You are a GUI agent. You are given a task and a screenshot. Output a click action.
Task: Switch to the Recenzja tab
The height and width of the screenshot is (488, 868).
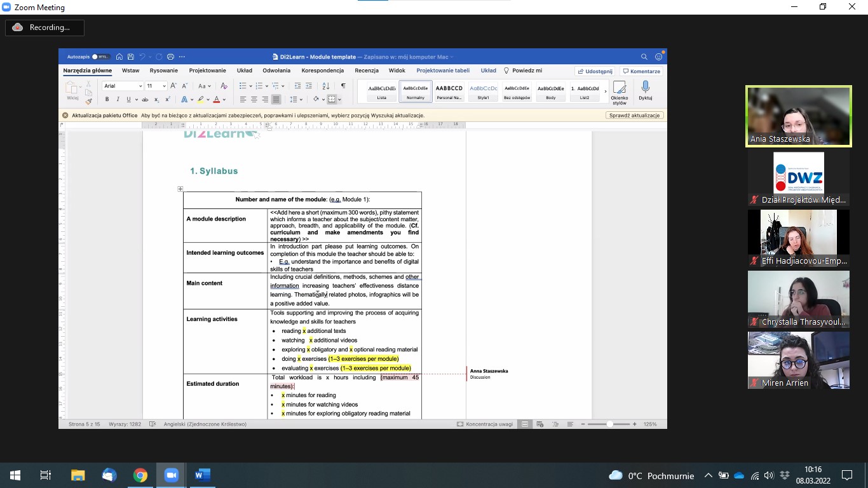coord(367,71)
